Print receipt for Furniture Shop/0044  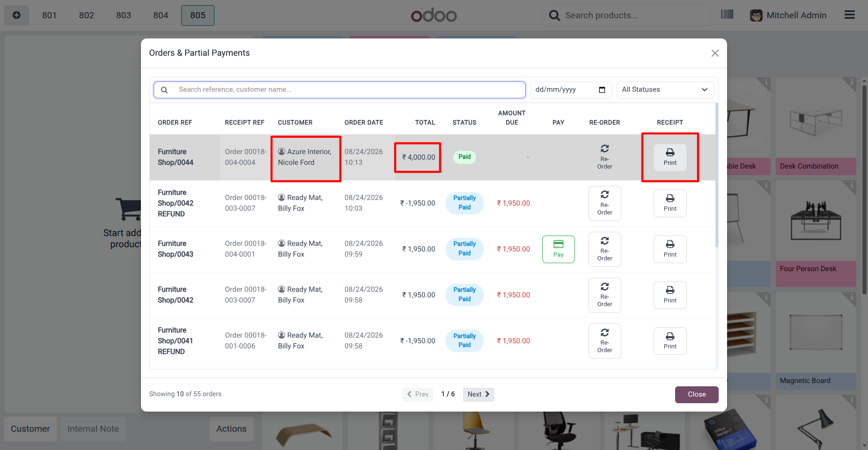(x=670, y=157)
